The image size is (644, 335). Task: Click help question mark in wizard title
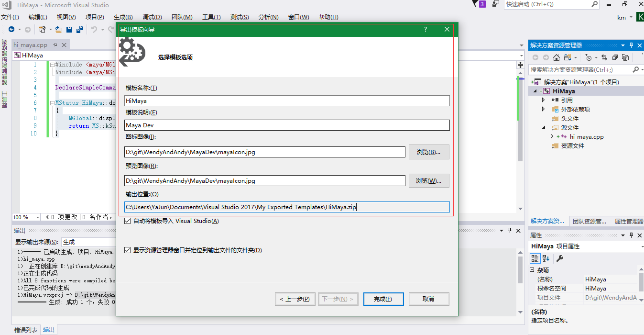coord(426,29)
